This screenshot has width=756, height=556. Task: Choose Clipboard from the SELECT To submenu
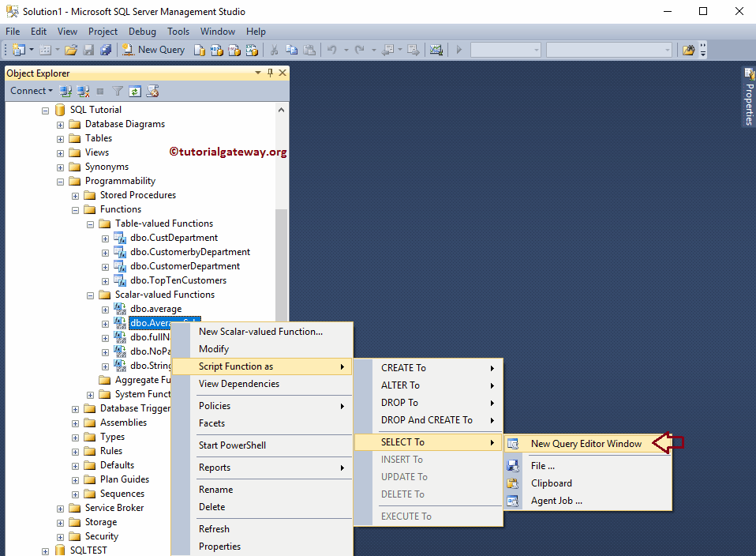pos(551,483)
